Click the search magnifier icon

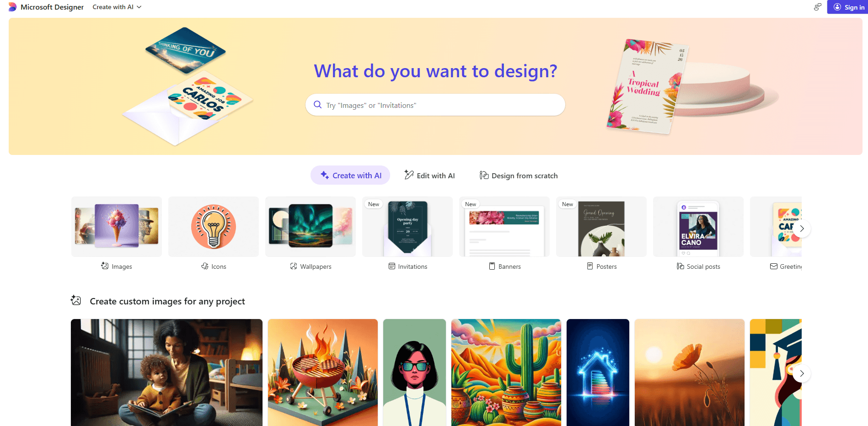tap(317, 105)
